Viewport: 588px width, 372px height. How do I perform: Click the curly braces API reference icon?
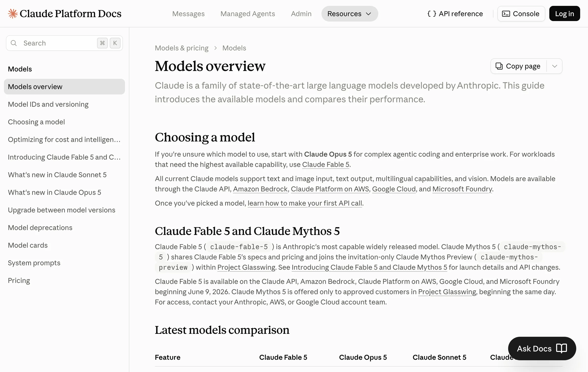432,14
